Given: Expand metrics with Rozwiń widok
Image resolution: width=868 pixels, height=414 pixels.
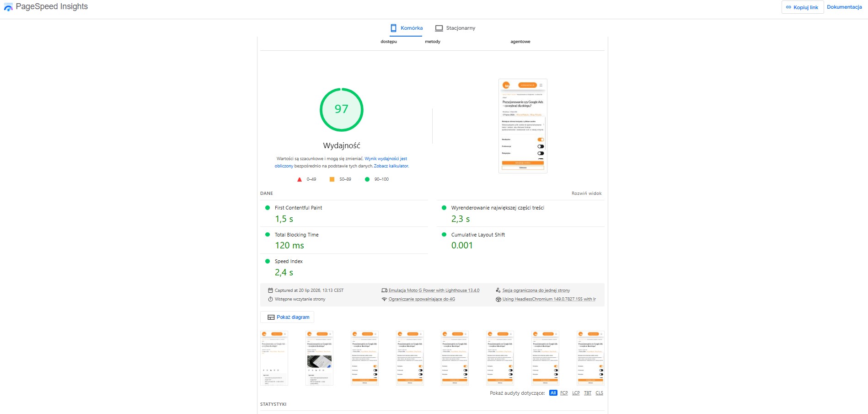Looking at the screenshot, I should click(586, 194).
